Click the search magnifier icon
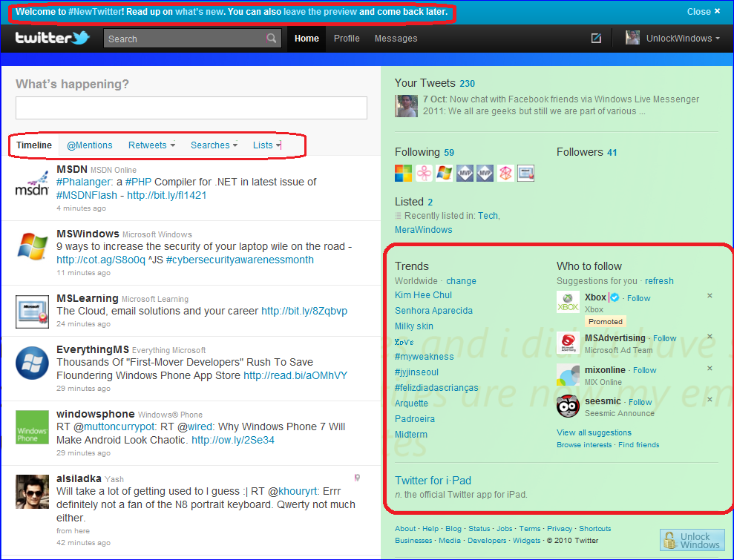734x560 pixels. [272, 39]
